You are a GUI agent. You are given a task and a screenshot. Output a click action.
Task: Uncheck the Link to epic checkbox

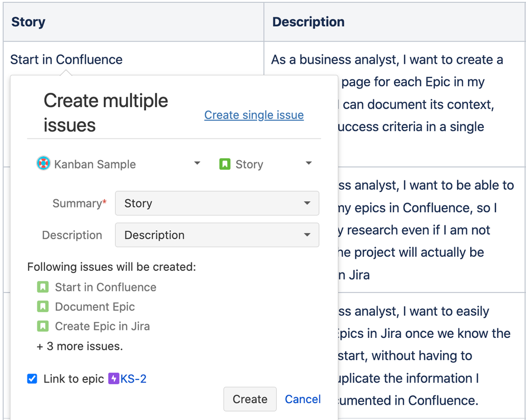click(x=32, y=379)
